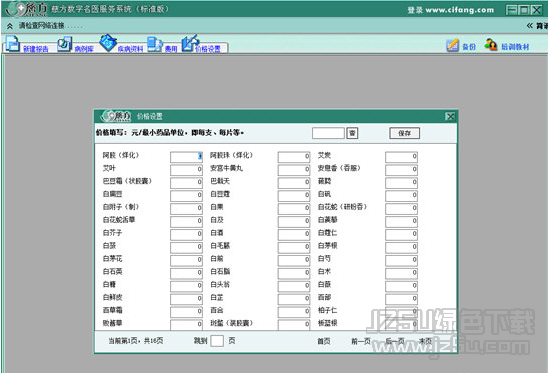Screen dimensions: 548x373
Task: Collapse the status bar with the double-chevron
Action: (x=10, y=26)
